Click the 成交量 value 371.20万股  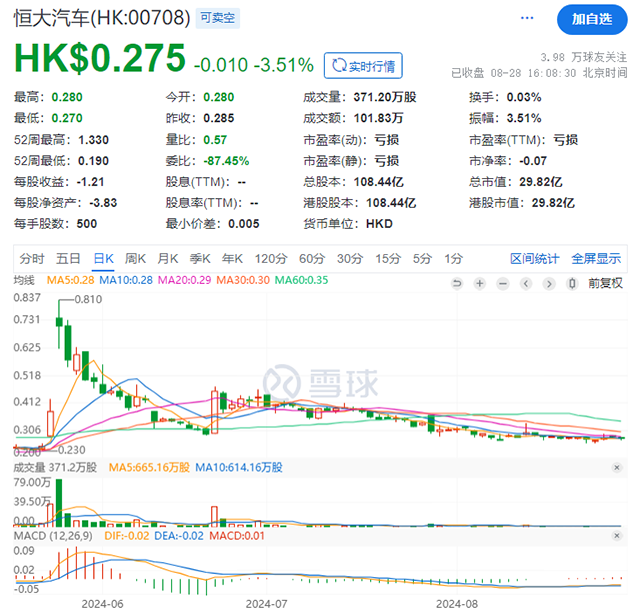click(385, 97)
